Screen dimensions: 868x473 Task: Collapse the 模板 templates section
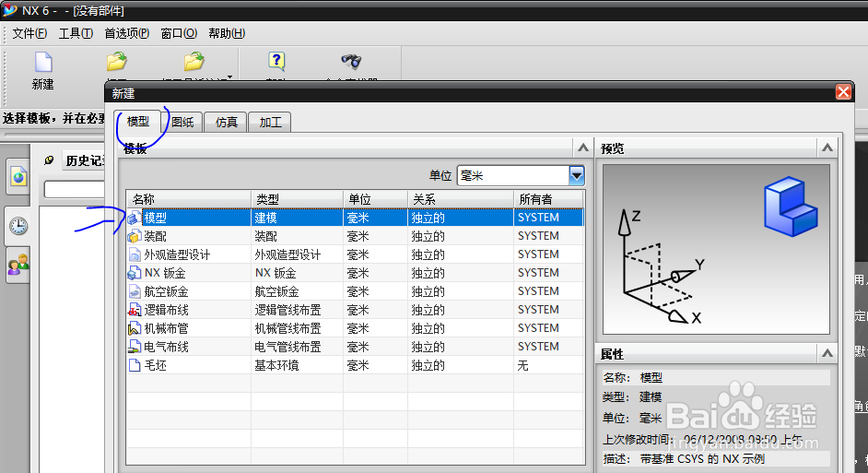[x=583, y=148]
